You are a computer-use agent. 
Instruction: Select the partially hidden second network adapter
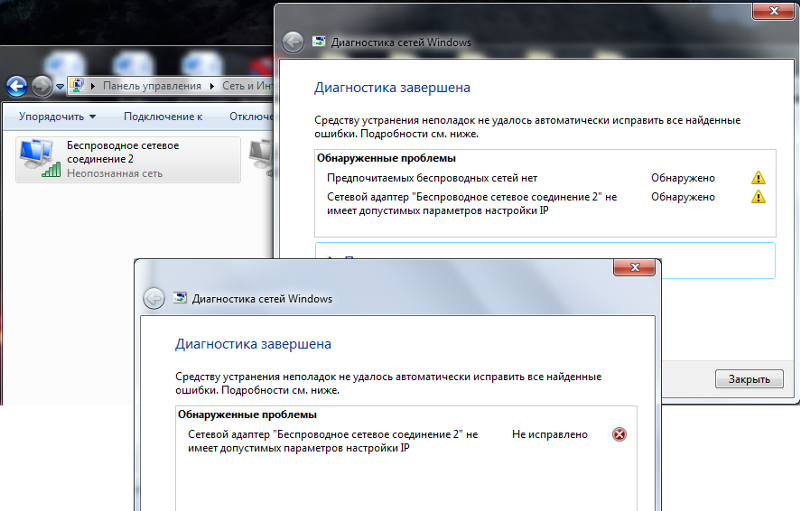[x=261, y=159]
